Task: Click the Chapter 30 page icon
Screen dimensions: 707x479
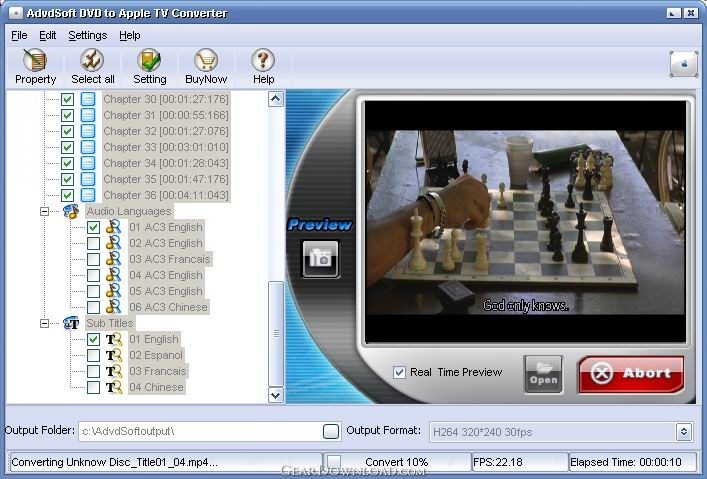Action: pos(88,99)
